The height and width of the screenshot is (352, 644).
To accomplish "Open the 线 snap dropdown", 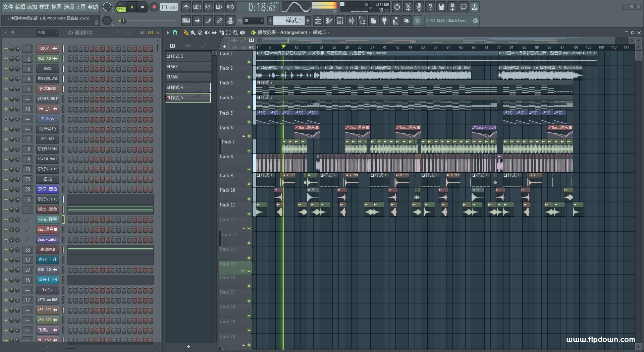I will (x=253, y=21).
